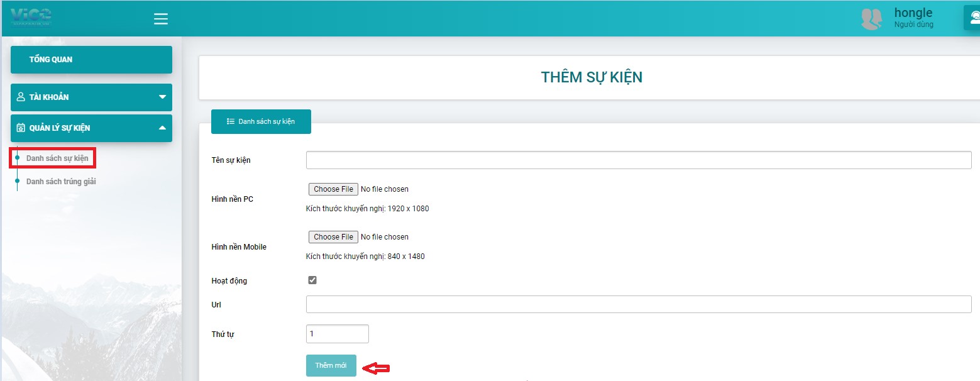The height and width of the screenshot is (381, 980).
Task: Select Danh sách sự kiện in sidebar
Action: (x=57, y=158)
